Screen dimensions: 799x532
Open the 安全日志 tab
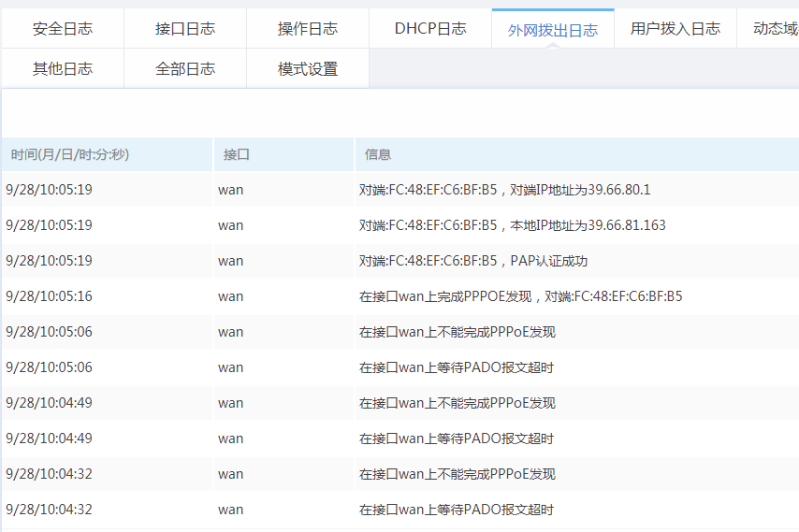[63, 29]
